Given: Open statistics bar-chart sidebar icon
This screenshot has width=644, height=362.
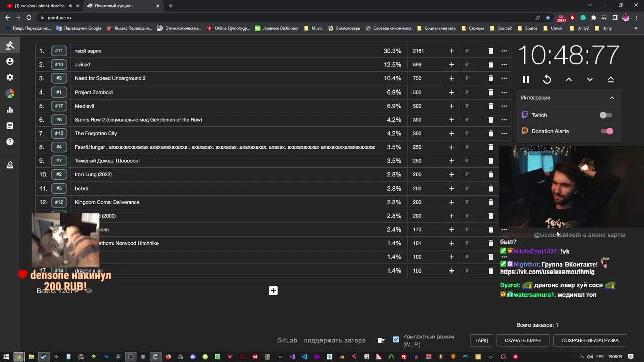Looking at the screenshot, I should point(10,110).
